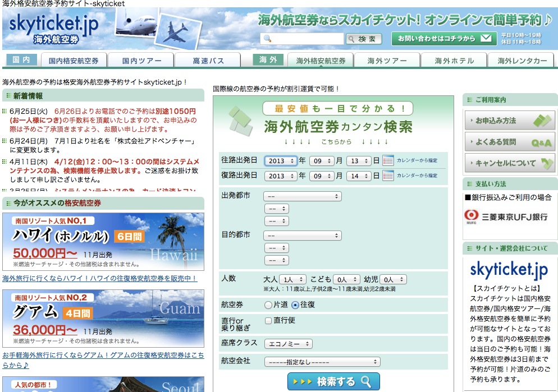Click 6月25日(火) news entry
Image resolution: width=558 pixels, height=392 pixels.
pyautogui.click(x=103, y=120)
